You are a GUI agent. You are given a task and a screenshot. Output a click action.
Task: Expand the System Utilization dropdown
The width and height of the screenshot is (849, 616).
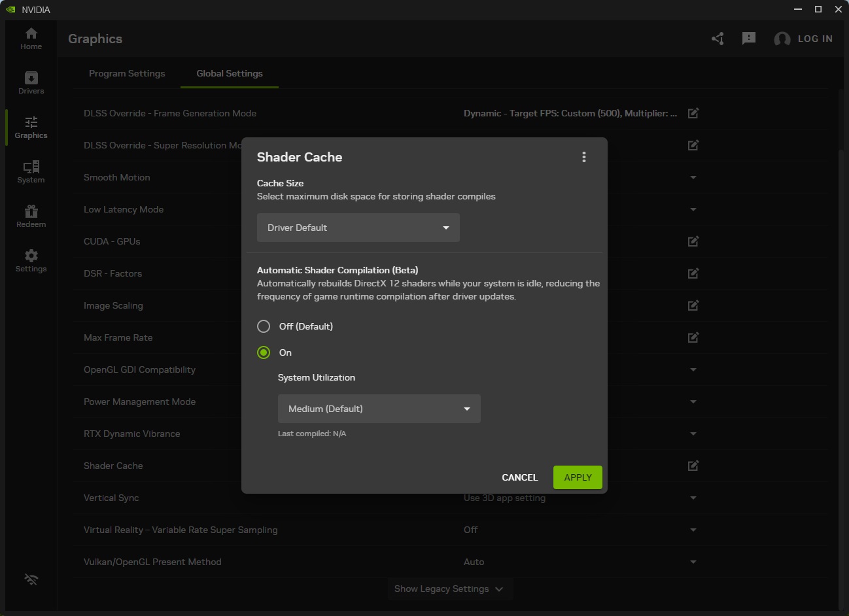coord(379,409)
